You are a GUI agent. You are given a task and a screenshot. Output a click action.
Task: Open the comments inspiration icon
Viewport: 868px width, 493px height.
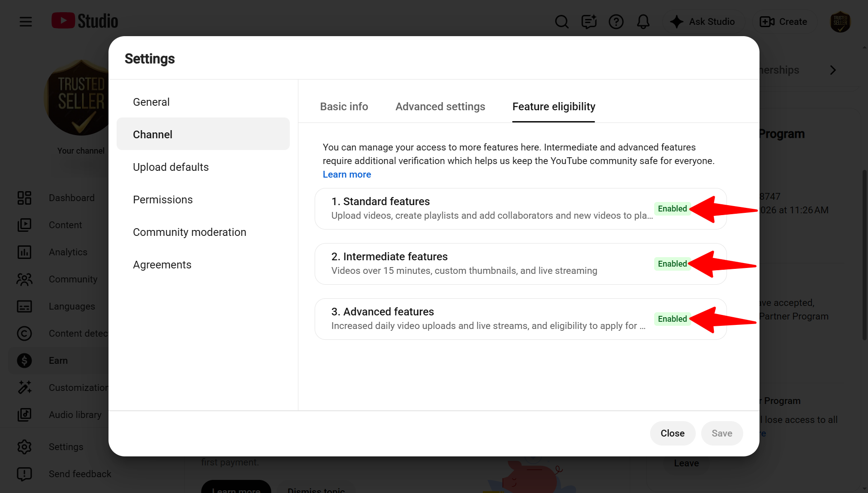(x=589, y=21)
